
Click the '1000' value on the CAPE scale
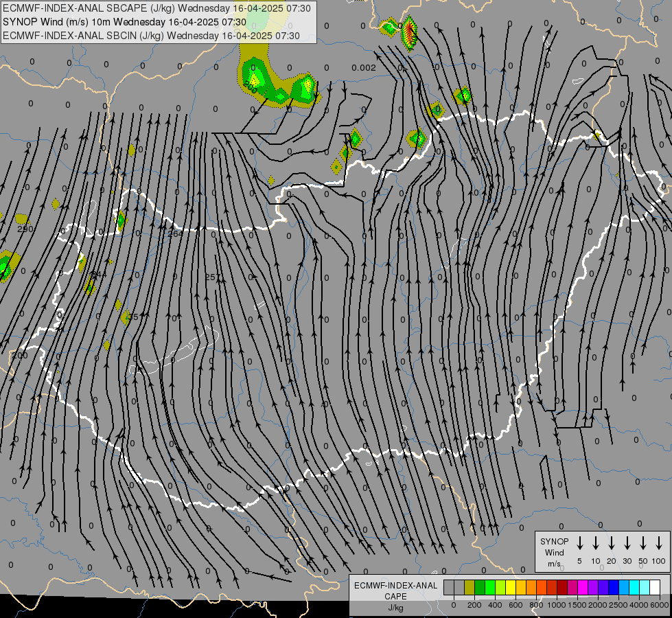click(x=556, y=605)
